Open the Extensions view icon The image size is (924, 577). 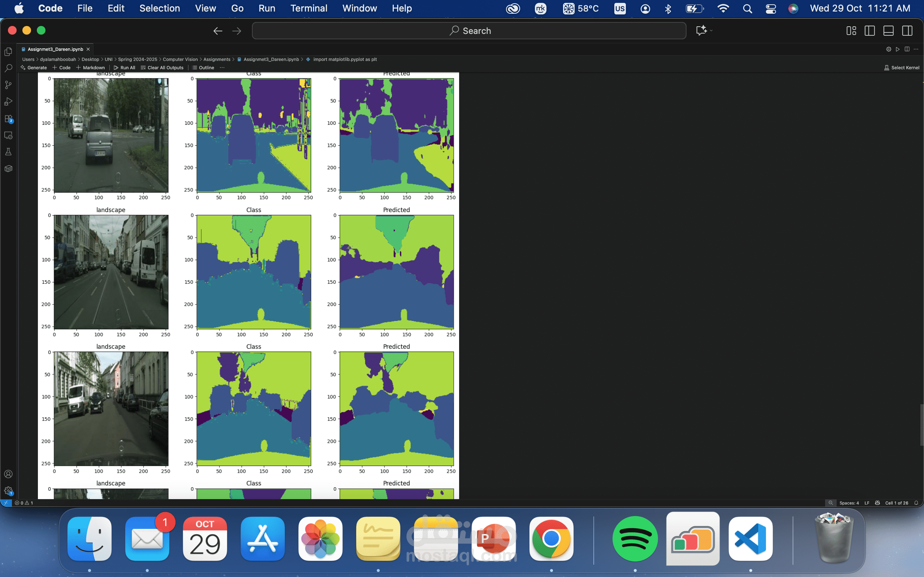[8, 119]
